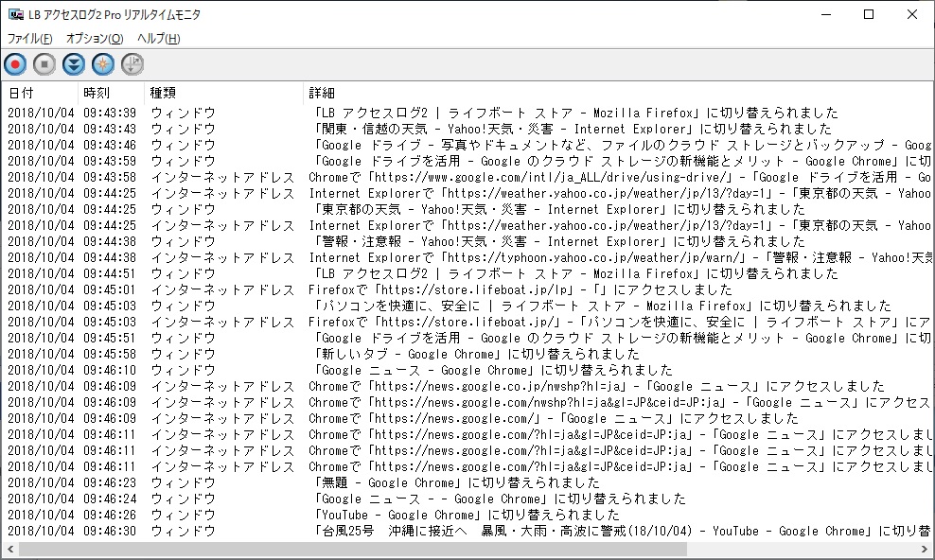
Task: Select the 新しいタブ - Google Chrome row
Action: [x=467, y=354]
